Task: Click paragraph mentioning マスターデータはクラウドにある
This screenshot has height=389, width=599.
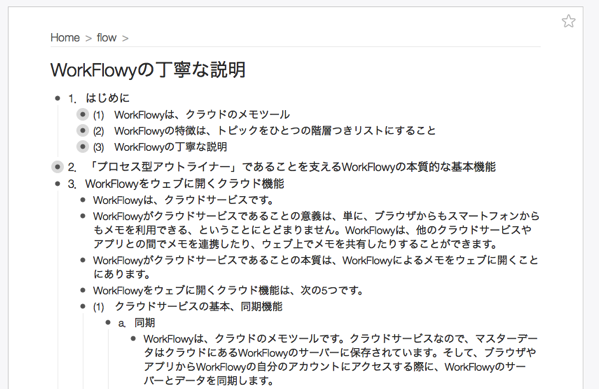Action: (x=341, y=360)
